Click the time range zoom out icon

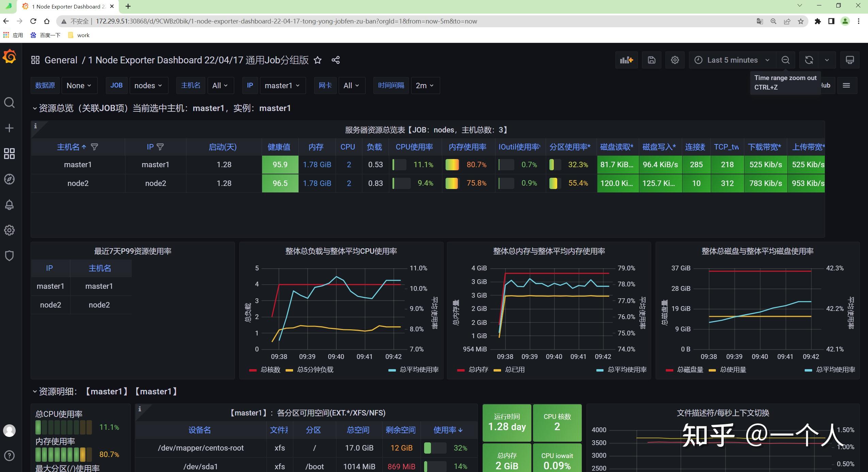tap(785, 60)
